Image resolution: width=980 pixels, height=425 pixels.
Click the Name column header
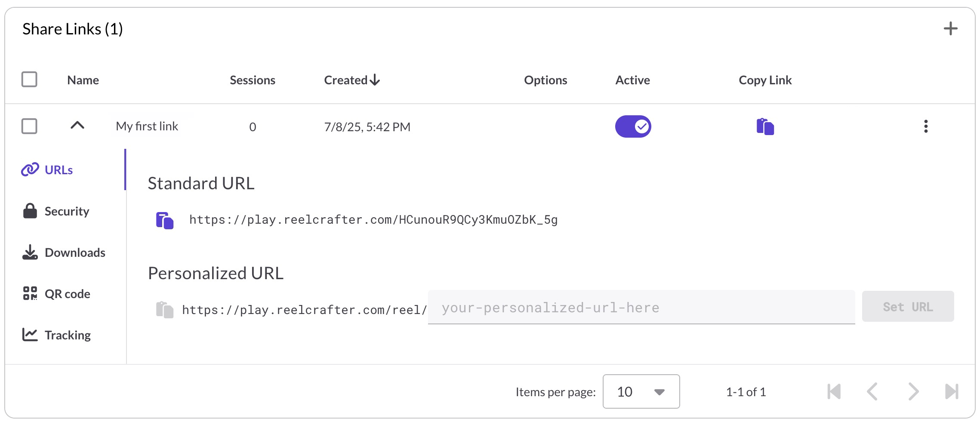pos(83,80)
